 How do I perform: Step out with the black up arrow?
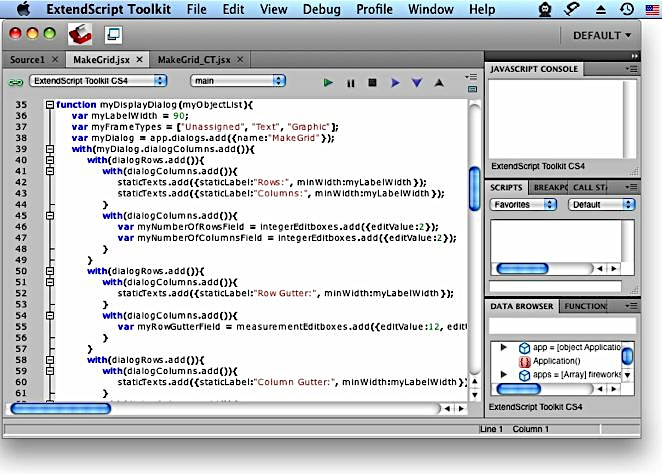pyautogui.click(x=439, y=83)
